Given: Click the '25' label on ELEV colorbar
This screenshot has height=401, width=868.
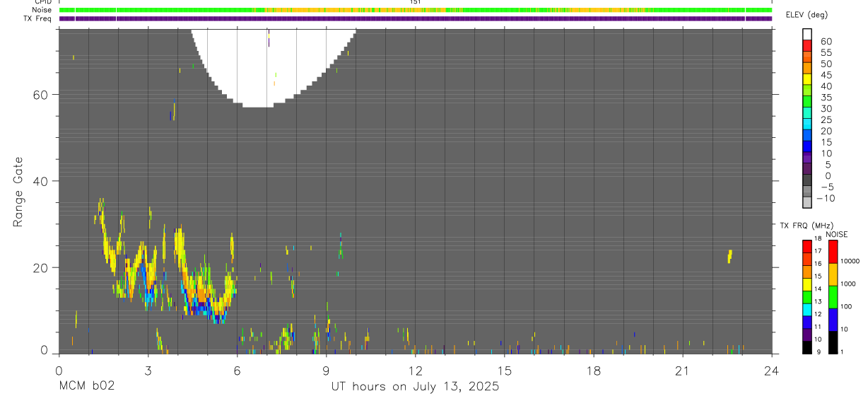Looking at the screenshot, I should click(826, 120).
